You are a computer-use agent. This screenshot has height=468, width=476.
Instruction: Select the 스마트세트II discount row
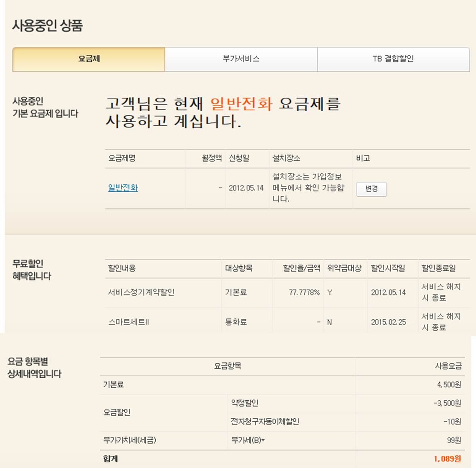coord(129,322)
